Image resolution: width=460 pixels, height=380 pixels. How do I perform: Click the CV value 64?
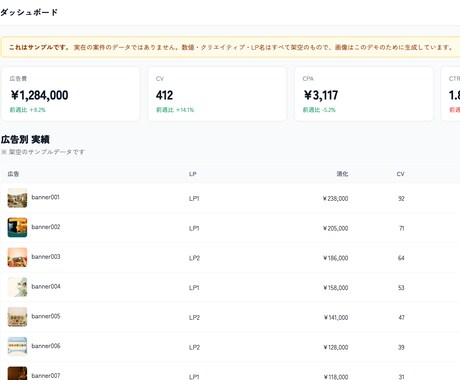click(401, 258)
